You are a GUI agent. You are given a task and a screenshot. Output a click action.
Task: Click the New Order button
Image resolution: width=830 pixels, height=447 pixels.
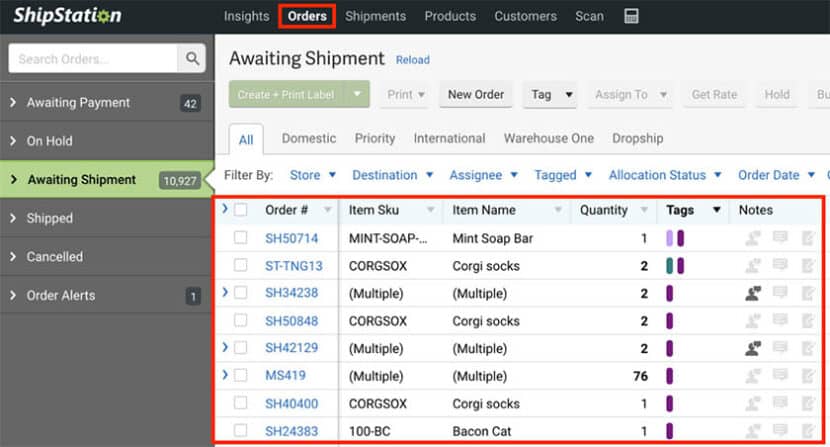[475, 94]
